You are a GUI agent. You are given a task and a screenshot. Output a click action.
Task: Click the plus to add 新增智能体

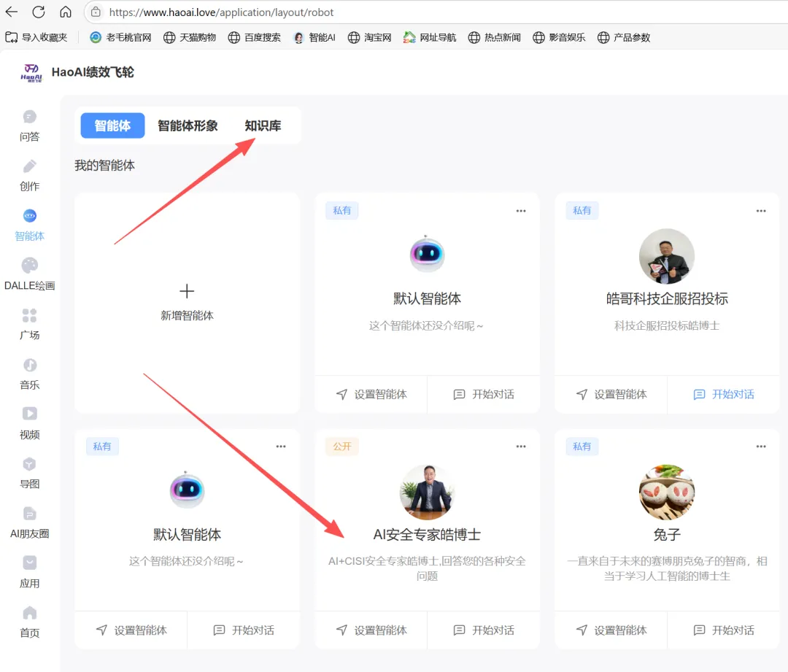187,291
